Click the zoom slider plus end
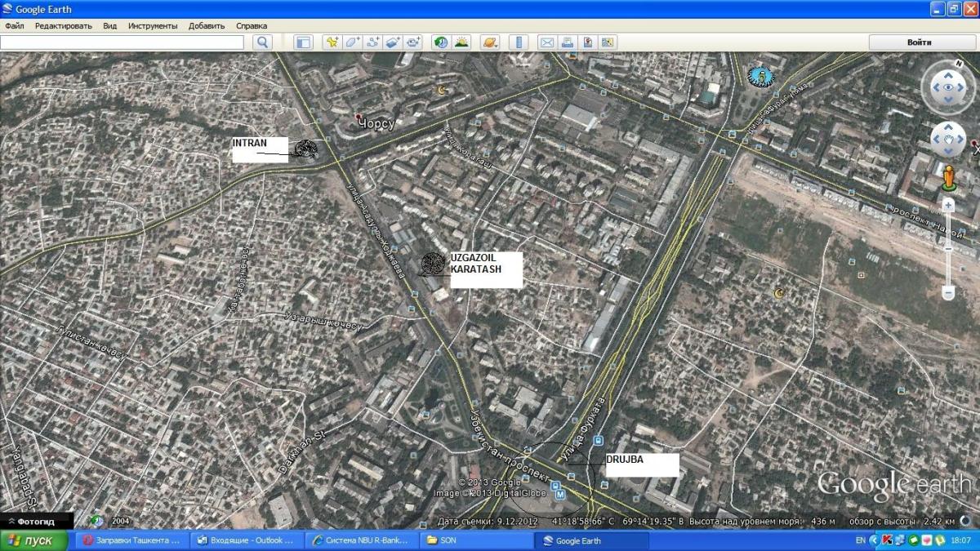Image resolution: width=980 pixels, height=551 pixels. pos(948,204)
